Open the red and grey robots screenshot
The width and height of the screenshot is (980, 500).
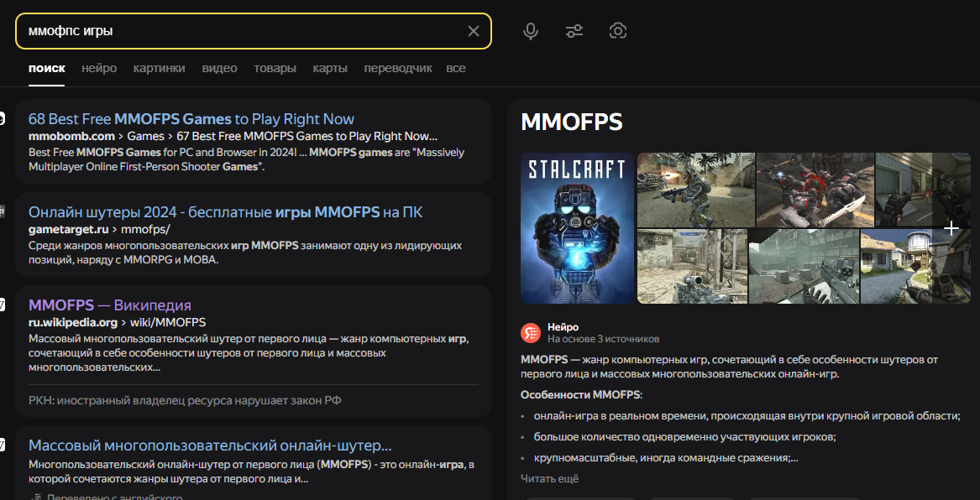pos(815,190)
